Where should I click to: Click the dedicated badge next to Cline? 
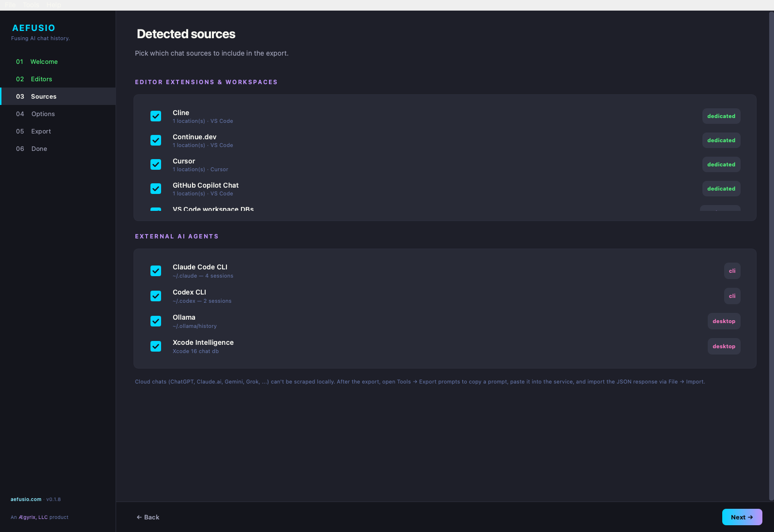[x=721, y=116]
